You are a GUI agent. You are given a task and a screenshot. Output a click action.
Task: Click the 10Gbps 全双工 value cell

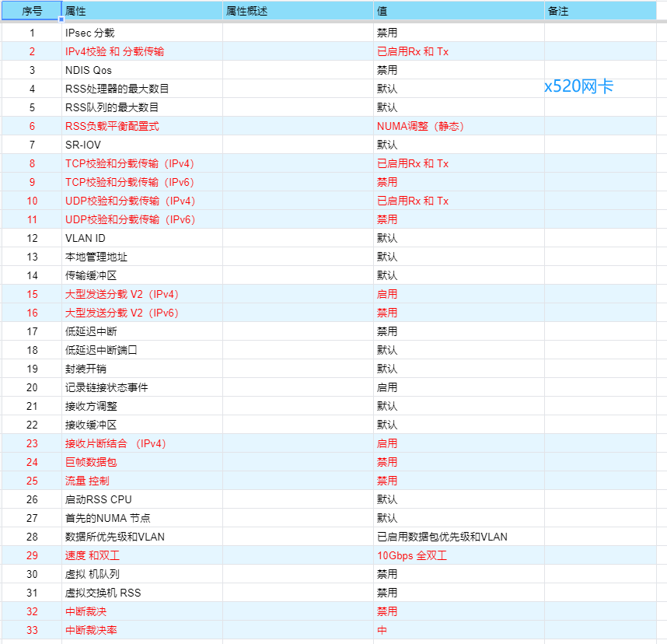(459, 555)
